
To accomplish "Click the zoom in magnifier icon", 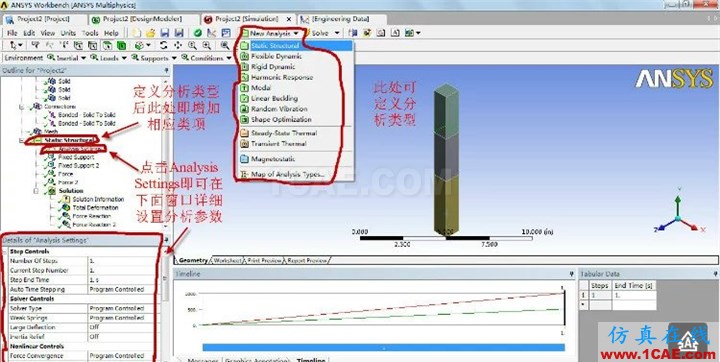I will [x=192, y=45].
